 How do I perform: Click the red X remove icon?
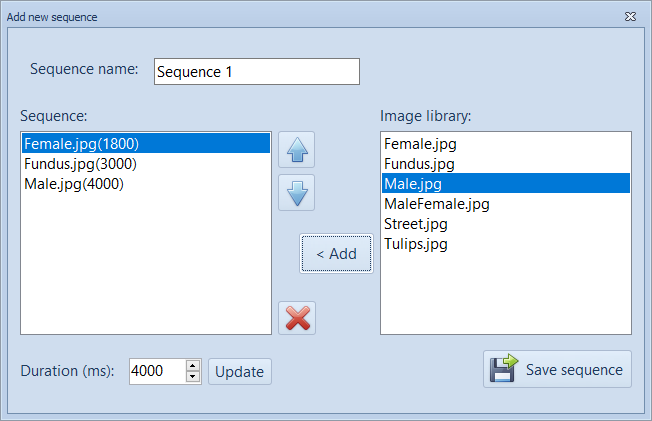tap(297, 318)
